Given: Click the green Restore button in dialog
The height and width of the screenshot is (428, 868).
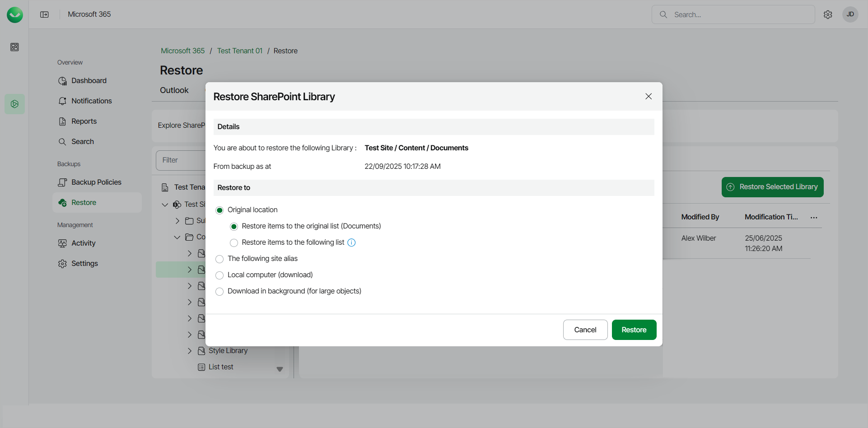Looking at the screenshot, I should tap(634, 330).
